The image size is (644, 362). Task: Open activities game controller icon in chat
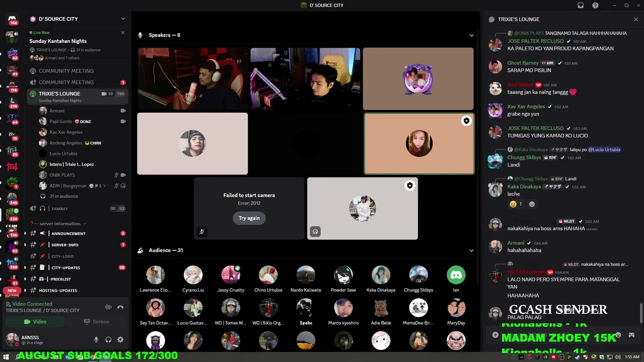631,335
